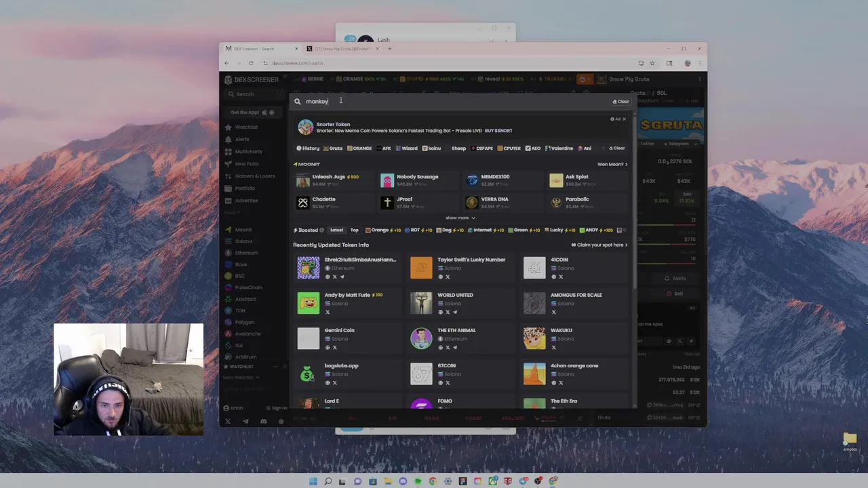Open AMONGUS FOR SCALE token card
Screen dimensions: 868x488
coord(574,303)
